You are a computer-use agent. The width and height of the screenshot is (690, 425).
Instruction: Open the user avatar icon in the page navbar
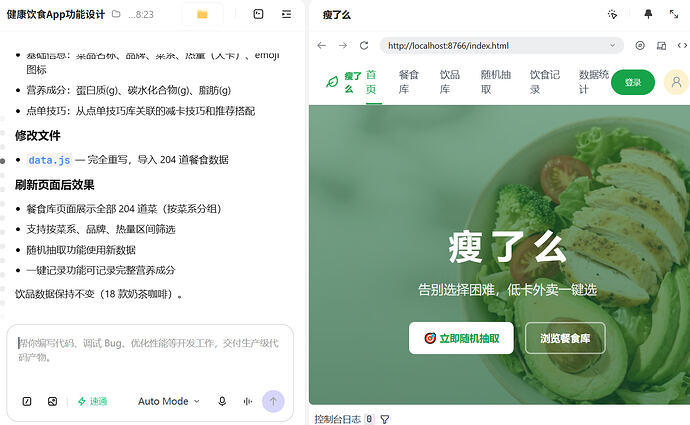pos(676,82)
